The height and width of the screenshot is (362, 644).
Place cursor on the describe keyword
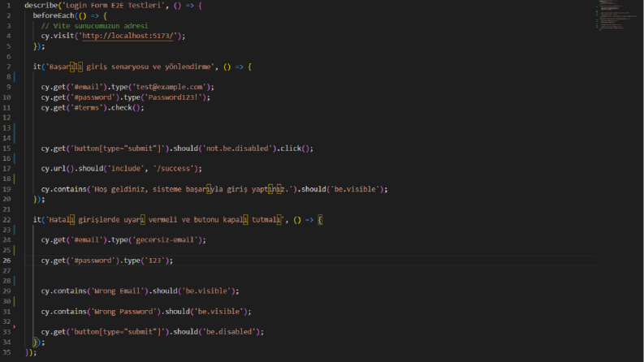pos(41,6)
